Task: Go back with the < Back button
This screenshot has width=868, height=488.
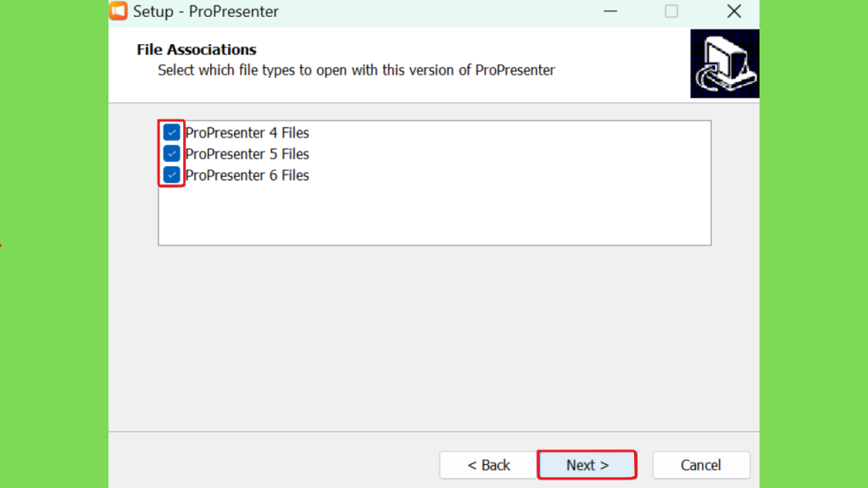Action: (488, 465)
